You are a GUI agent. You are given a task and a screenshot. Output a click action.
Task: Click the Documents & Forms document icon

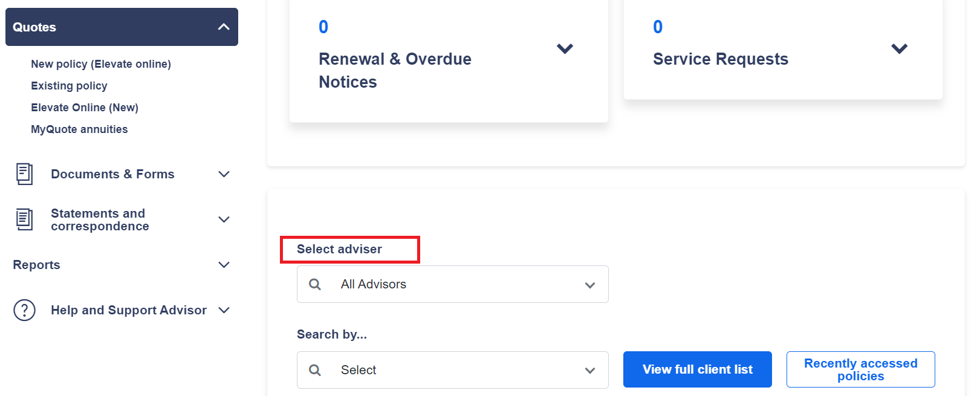click(25, 174)
